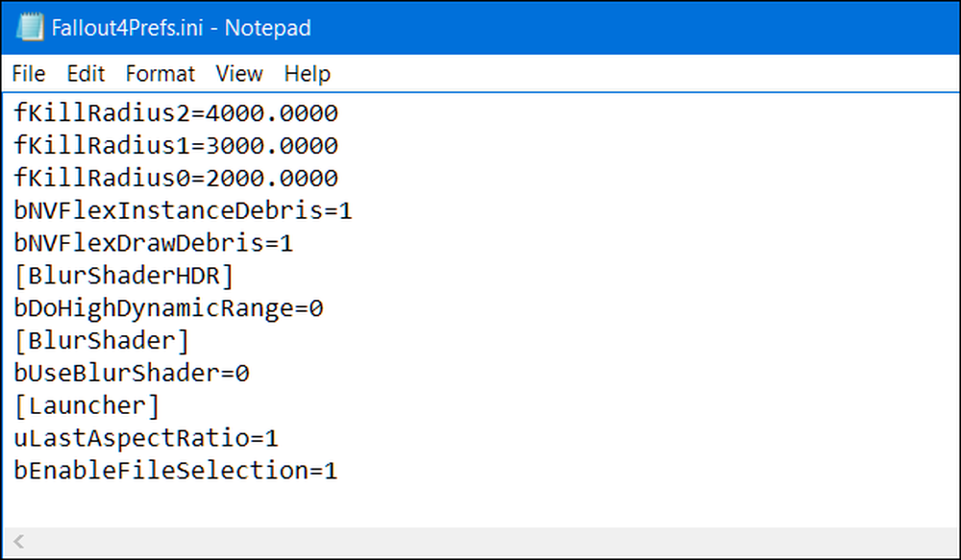
Task: Click the bNVFlexDrawDebris=1 line
Action: [x=154, y=243]
